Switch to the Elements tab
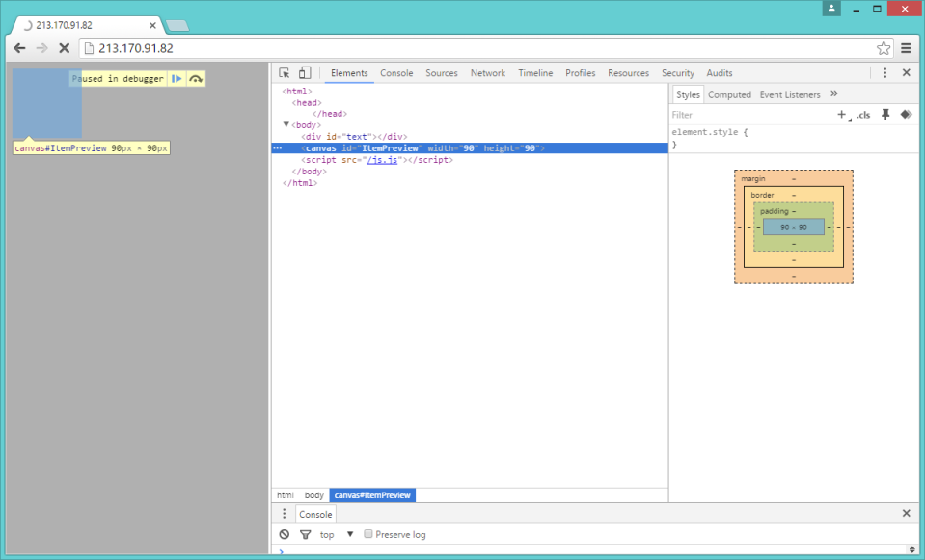 pyautogui.click(x=349, y=73)
